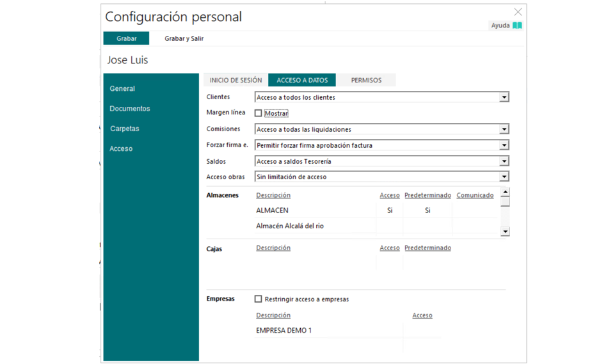Click Empresas Descripción column header

273,315
